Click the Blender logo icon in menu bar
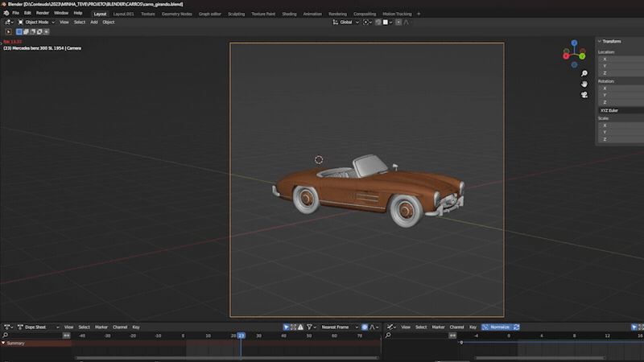 [5, 13]
